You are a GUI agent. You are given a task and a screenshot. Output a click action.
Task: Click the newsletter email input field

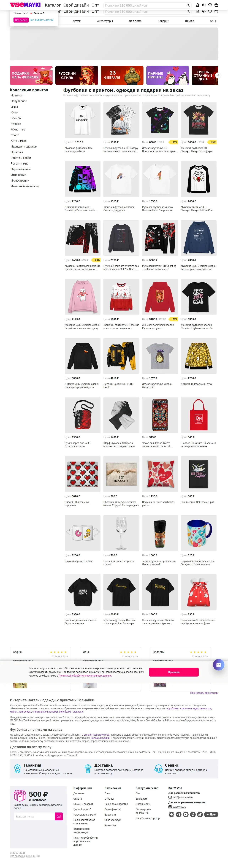pos(34,816)
